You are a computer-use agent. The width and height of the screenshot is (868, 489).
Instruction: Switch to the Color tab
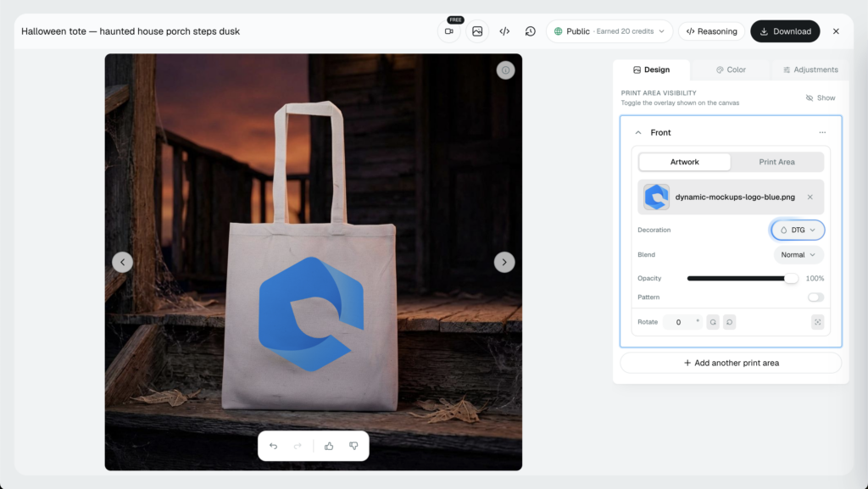pos(731,69)
